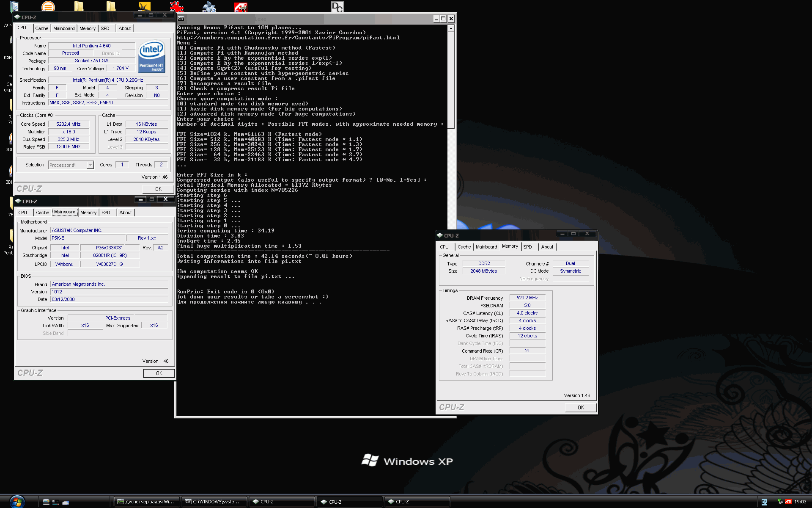Image resolution: width=812 pixels, height=508 pixels.
Task: Select Cache tab in mainboard CPU-Z window
Action: coord(42,213)
